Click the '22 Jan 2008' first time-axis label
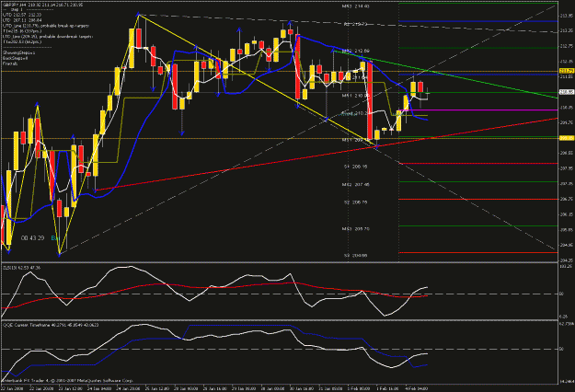The width and height of the screenshot is (575, 392). coord(12,388)
